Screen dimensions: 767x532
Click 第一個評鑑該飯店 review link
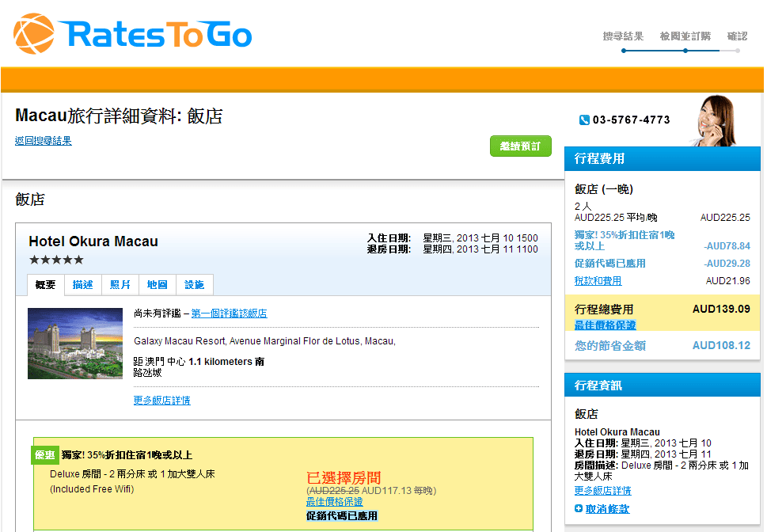(x=229, y=313)
